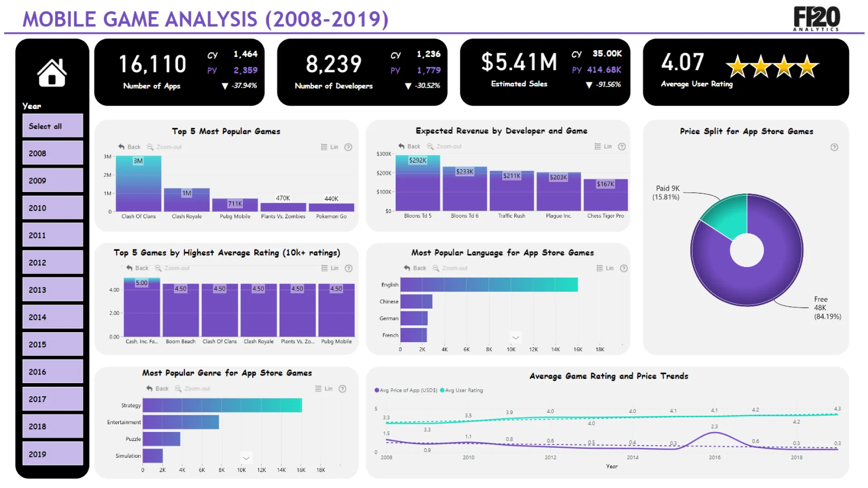Open help icon in Highest Average Rating chart
The height and width of the screenshot is (488, 868).
pos(349,268)
